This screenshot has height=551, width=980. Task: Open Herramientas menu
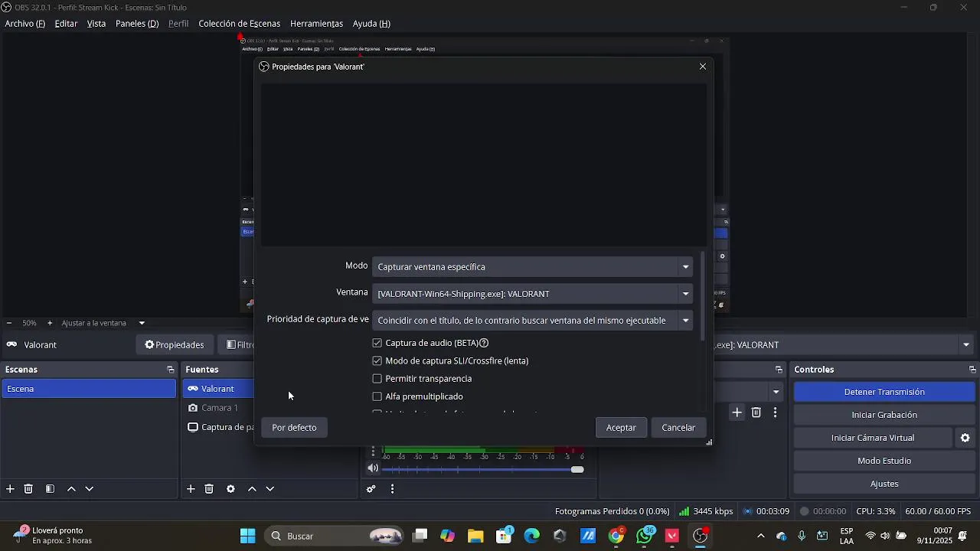[316, 24]
